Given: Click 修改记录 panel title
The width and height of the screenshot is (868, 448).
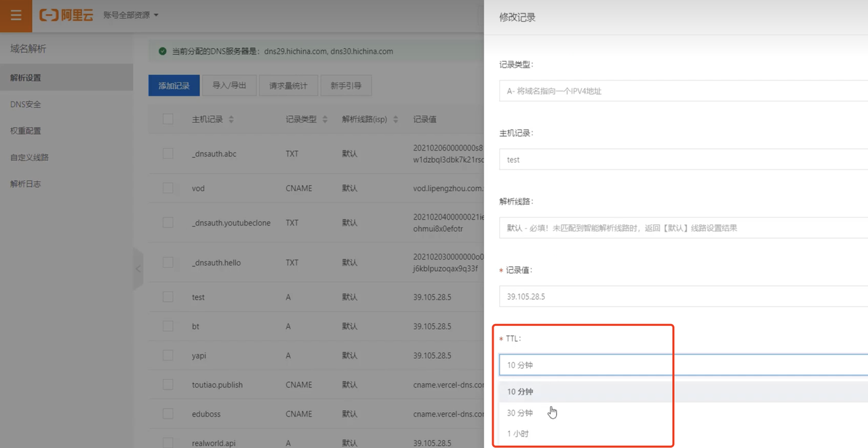Looking at the screenshot, I should 517,17.
